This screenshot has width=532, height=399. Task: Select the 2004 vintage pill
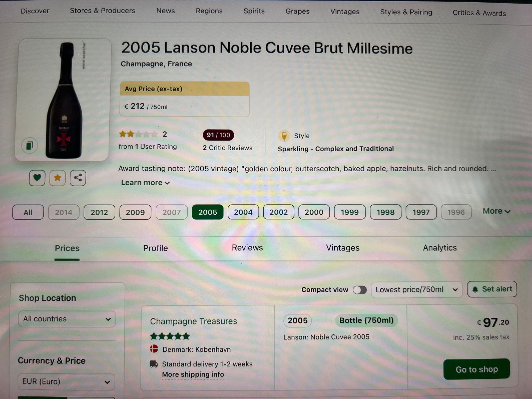pyautogui.click(x=243, y=212)
